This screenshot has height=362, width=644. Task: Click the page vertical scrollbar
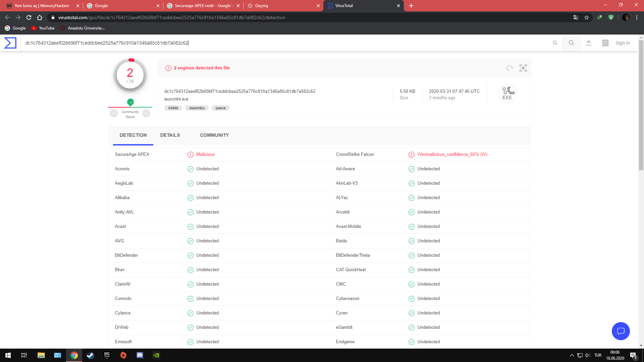641,105
